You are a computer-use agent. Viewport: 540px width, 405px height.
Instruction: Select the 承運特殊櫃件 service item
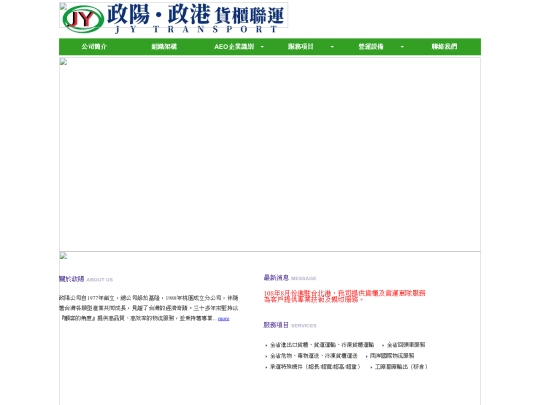(x=315, y=367)
